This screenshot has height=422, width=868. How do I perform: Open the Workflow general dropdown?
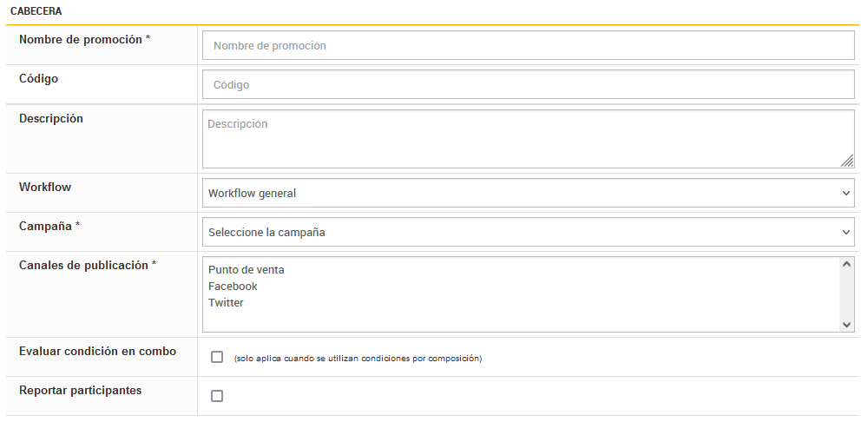click(x=528, y=194)
